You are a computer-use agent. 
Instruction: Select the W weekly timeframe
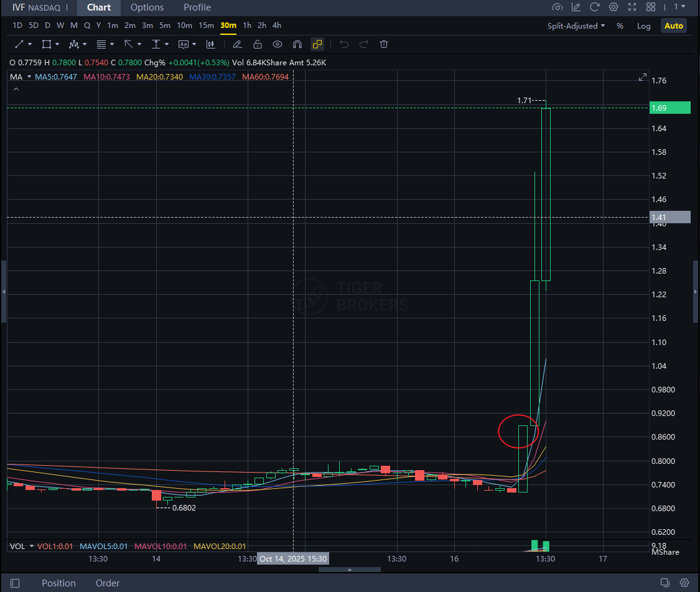pos(60,25)
